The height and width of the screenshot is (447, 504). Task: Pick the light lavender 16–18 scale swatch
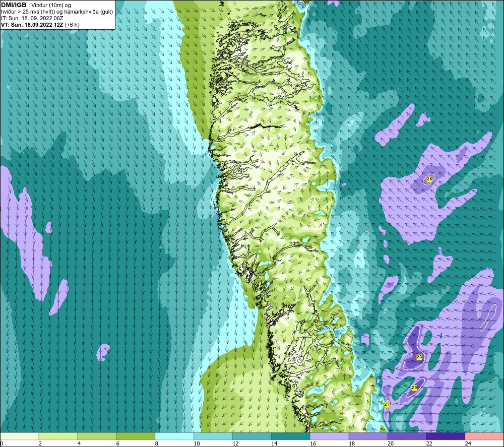click(330, 436)
